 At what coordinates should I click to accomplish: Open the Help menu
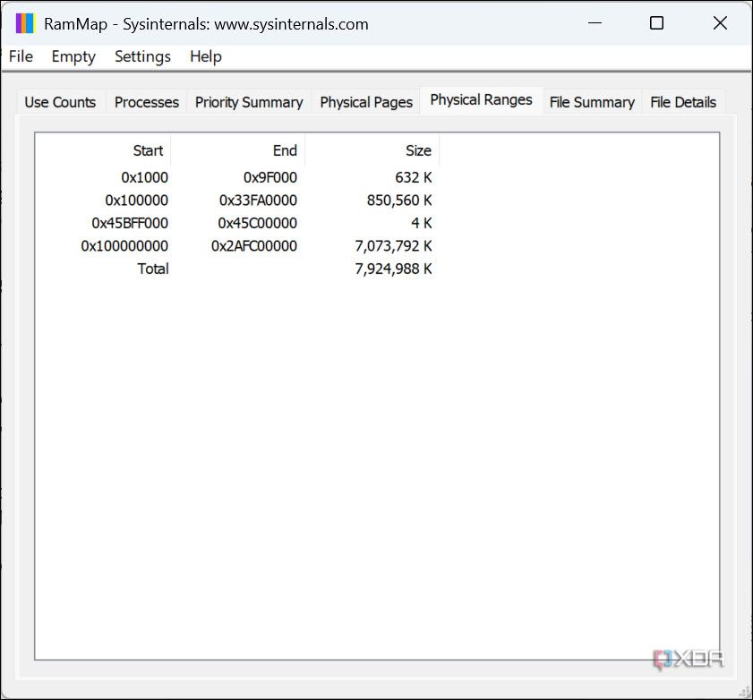click(x=205, y=56)
